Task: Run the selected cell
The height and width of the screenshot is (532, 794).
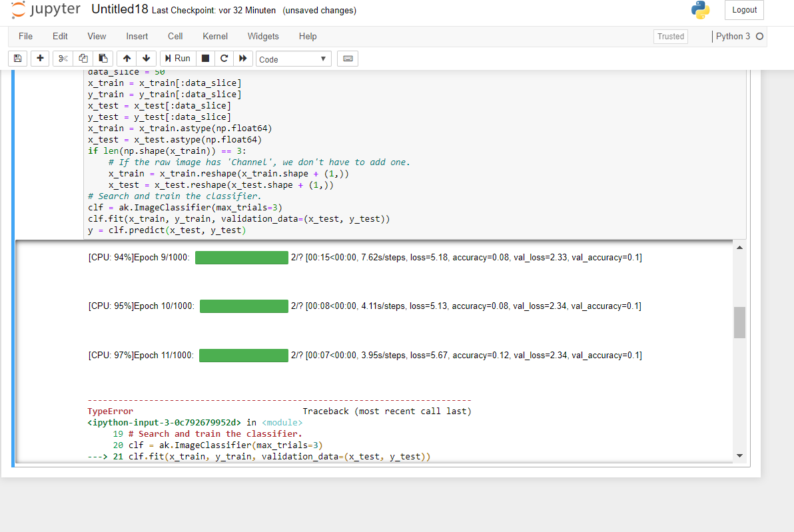Action: click(x=177, y=59)
